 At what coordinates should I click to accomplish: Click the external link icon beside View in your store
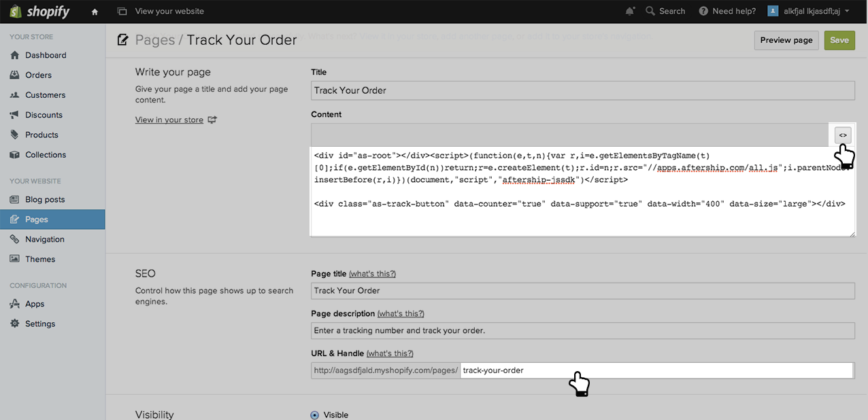[x=212, y=120]
